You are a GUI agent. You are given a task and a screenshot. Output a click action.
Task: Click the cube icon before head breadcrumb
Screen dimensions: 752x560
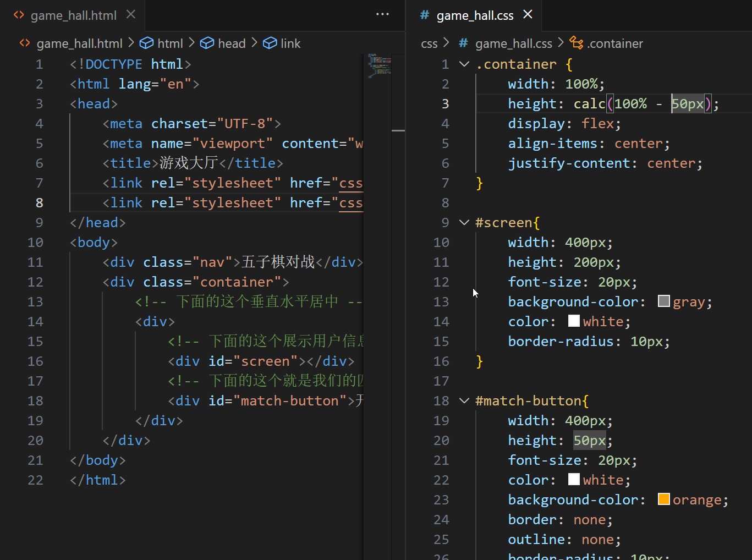coord(207,43)
